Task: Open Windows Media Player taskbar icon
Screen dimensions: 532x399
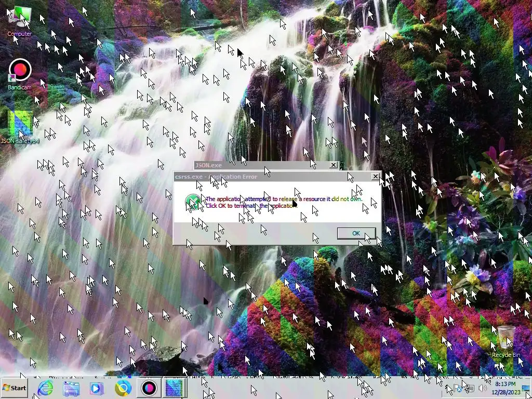Action: [x=97, y=388]
